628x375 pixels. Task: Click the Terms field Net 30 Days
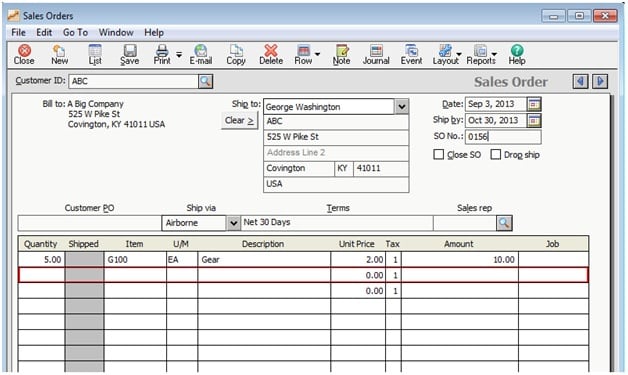[x=337, y=223]
